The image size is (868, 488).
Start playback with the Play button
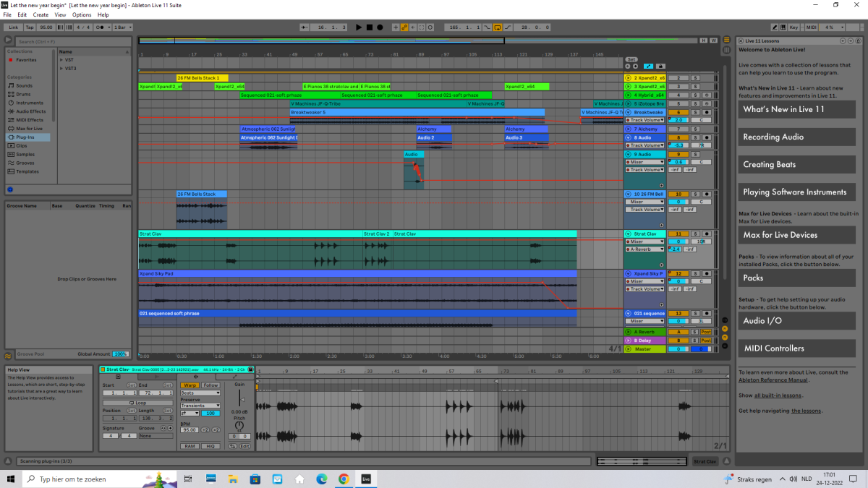click(359, 27)
